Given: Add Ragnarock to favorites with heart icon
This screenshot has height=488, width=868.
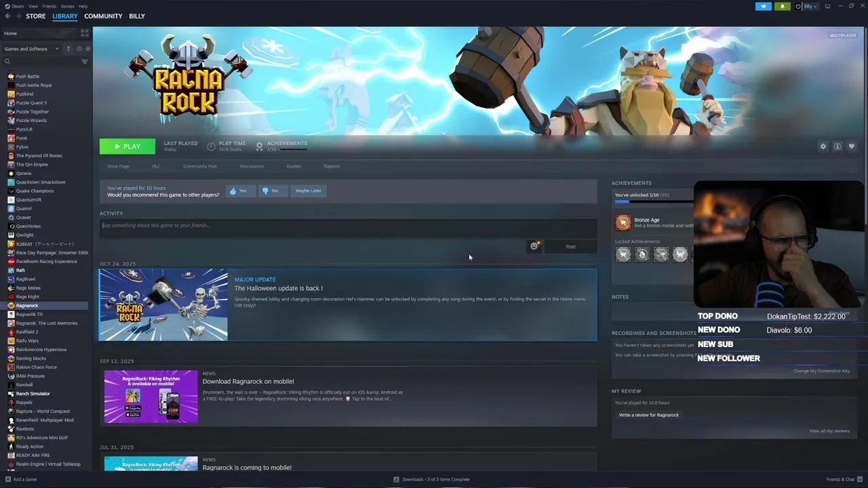Looking at the screenshot, I should (852, 146).
